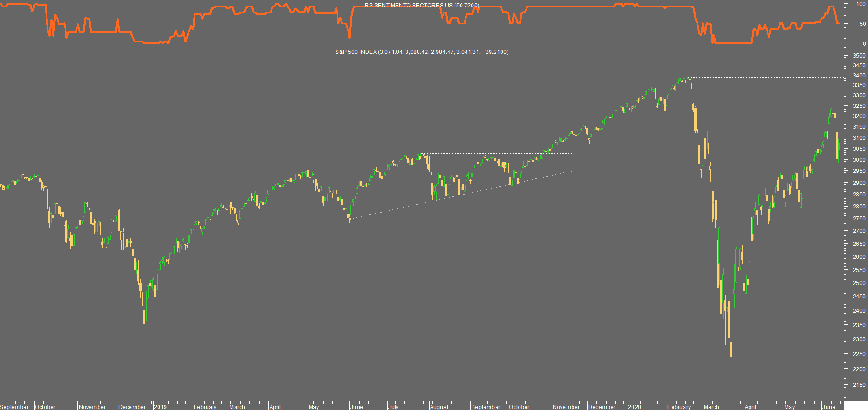Select the 2250 price scale label
This screenshot has width=868, height=410.
[859, 354]
